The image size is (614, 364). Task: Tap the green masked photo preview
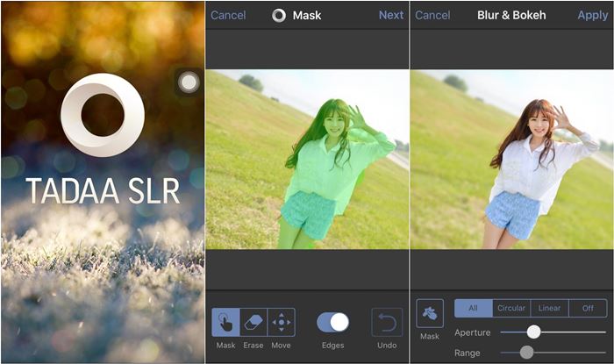click(x=307, y=160)
